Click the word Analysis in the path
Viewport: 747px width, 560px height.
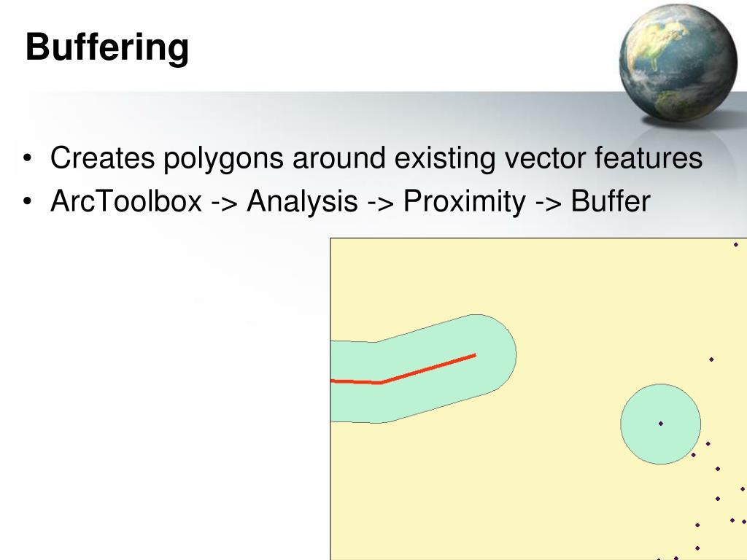[x=302, y=201]
